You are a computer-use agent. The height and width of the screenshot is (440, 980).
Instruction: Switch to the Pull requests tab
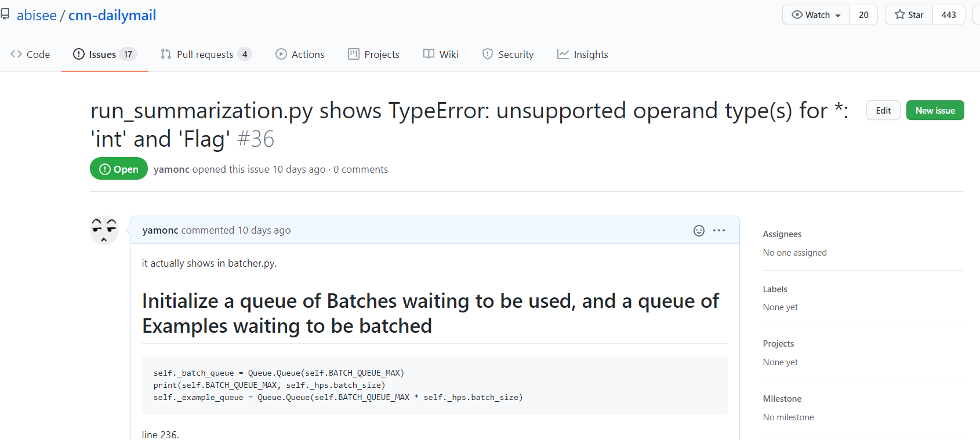(206, 54)
